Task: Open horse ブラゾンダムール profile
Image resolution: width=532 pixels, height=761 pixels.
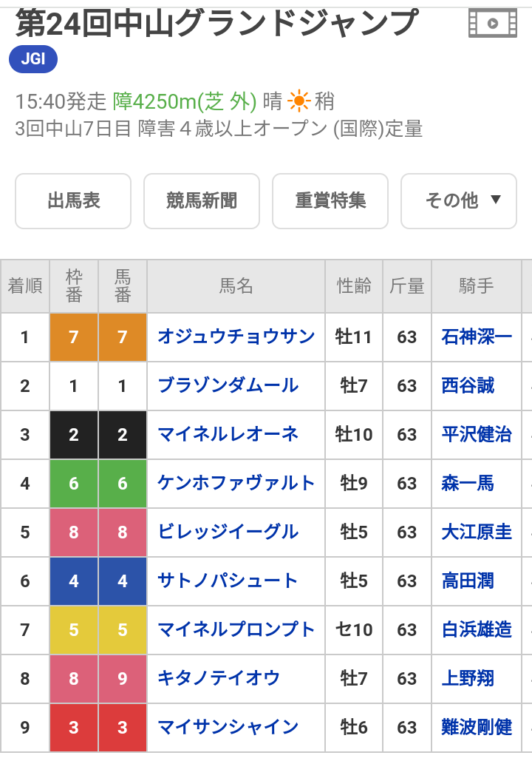Action: tap(228, 385)
